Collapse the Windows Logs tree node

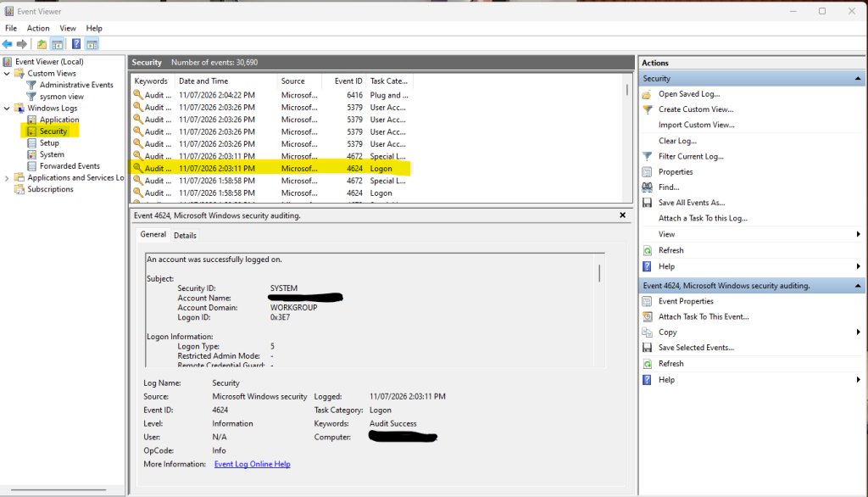7,108
